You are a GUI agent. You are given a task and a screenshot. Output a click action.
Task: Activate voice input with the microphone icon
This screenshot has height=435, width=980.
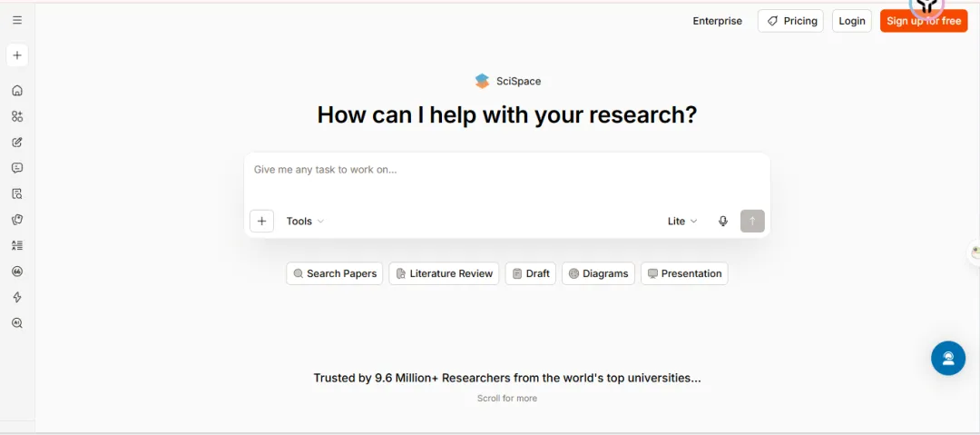[723, 221]
